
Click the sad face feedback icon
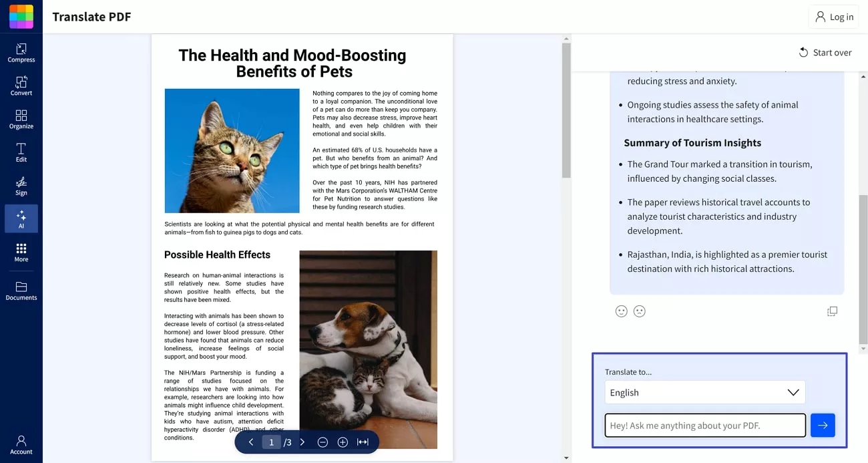pyautogui.click(x=639, y=311)
